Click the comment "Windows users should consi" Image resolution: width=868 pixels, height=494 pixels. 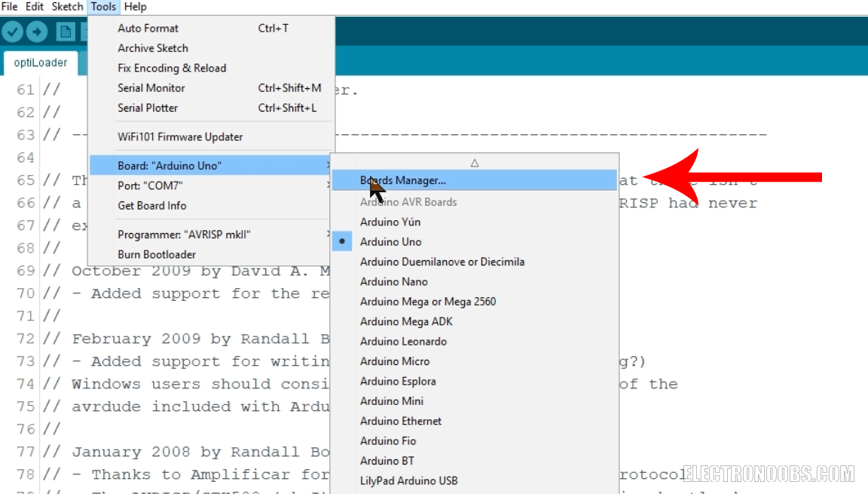(186, 385)
